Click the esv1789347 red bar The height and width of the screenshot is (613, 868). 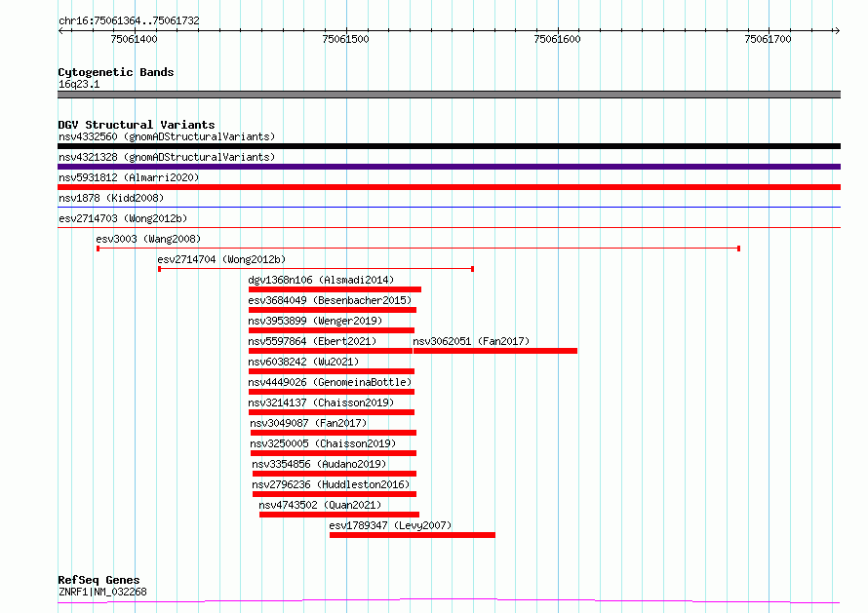click(x=413, y=535)
